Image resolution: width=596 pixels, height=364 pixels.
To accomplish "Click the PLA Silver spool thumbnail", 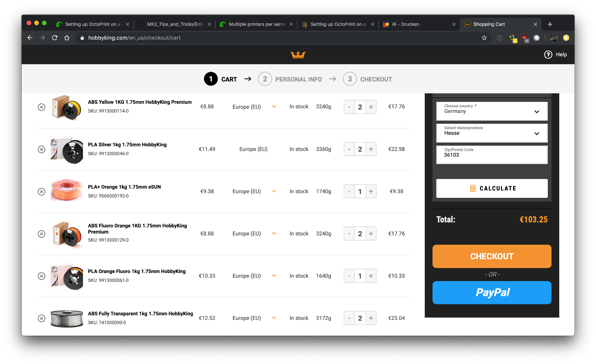I will tap(67, 150).
